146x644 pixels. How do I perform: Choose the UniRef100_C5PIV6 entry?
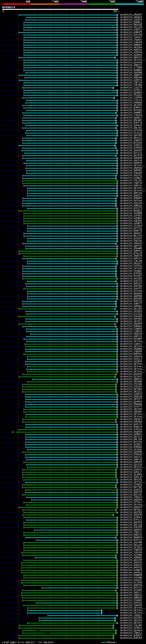[x=131, y=82]
